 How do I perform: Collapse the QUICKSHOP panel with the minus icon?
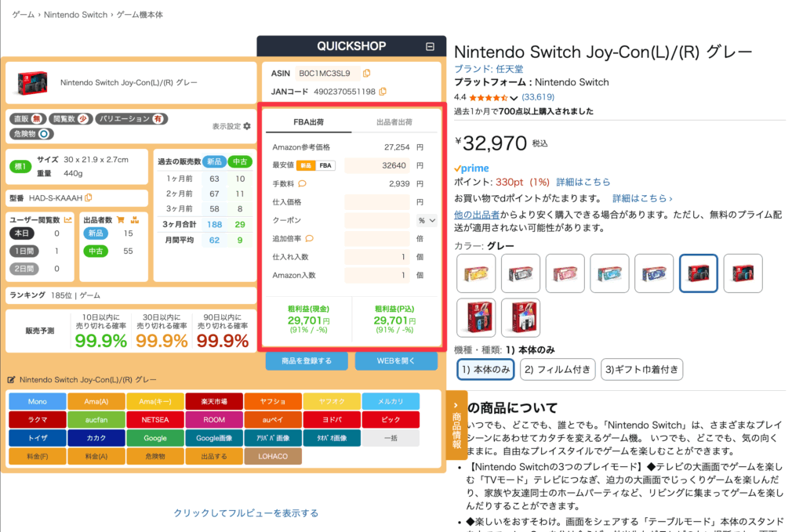[x=430, y=46]
